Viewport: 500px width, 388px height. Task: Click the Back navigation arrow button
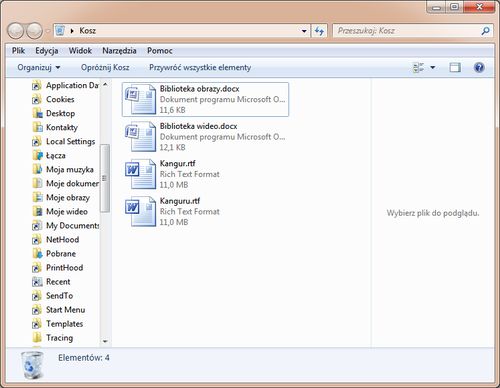click(x=16, y=31)
